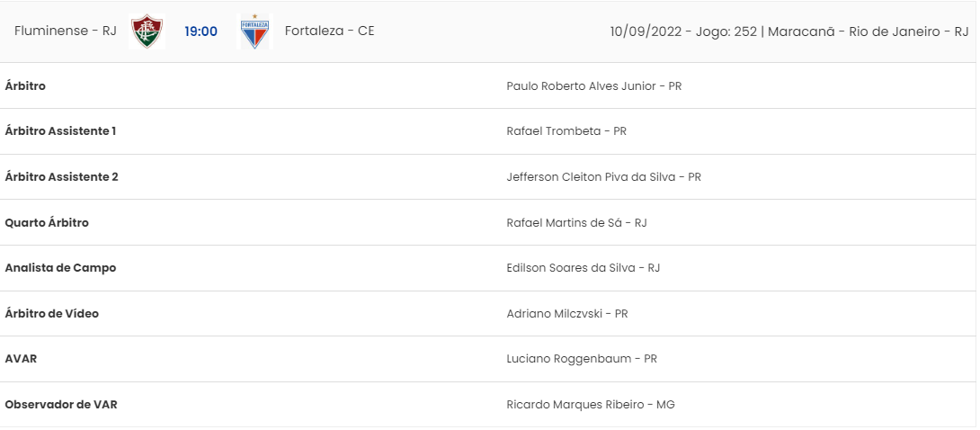Click the Fortaleza club crest icon
Screen dimensions: 980x430
pyautogui.click(x=255, y=31)
